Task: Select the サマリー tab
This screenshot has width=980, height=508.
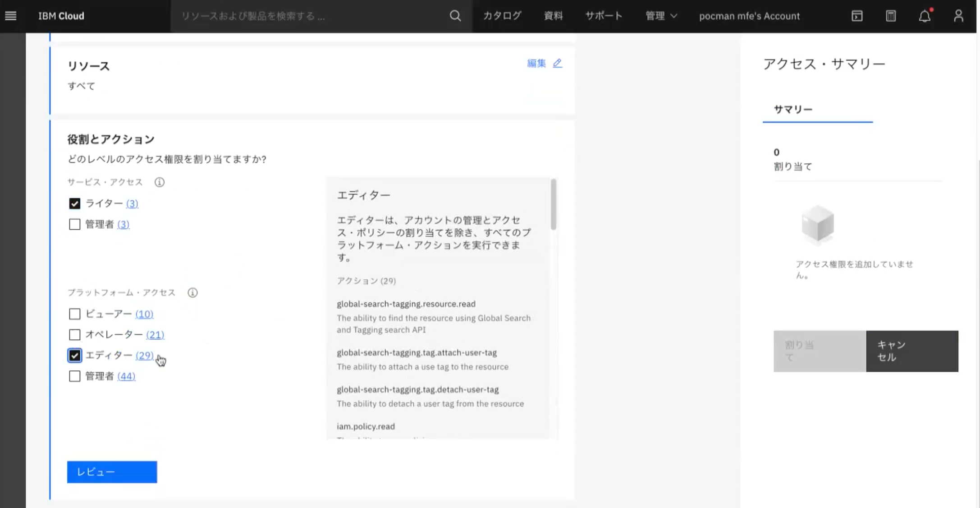Action: coord(793,109)
